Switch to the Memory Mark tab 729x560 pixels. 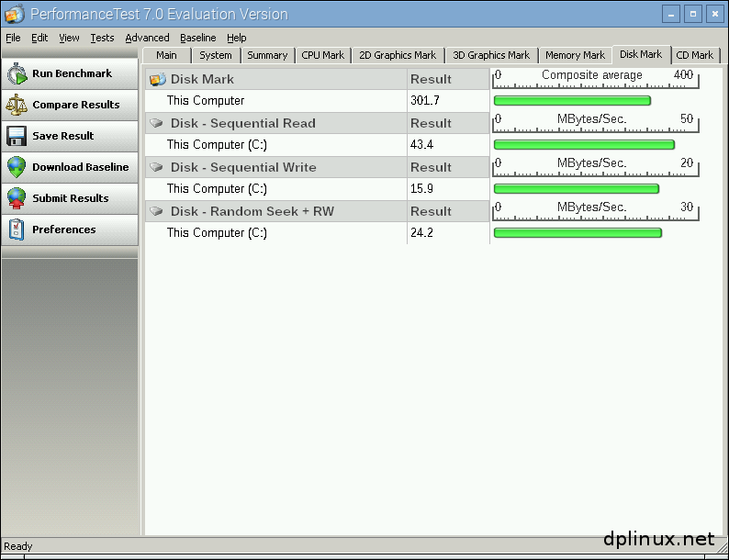tap(575, 55)
